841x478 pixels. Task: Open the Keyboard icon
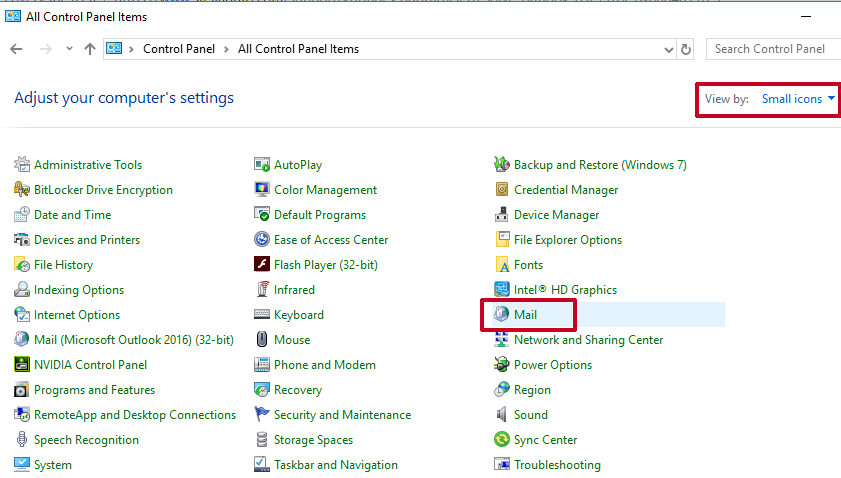(x=262, y=314)
